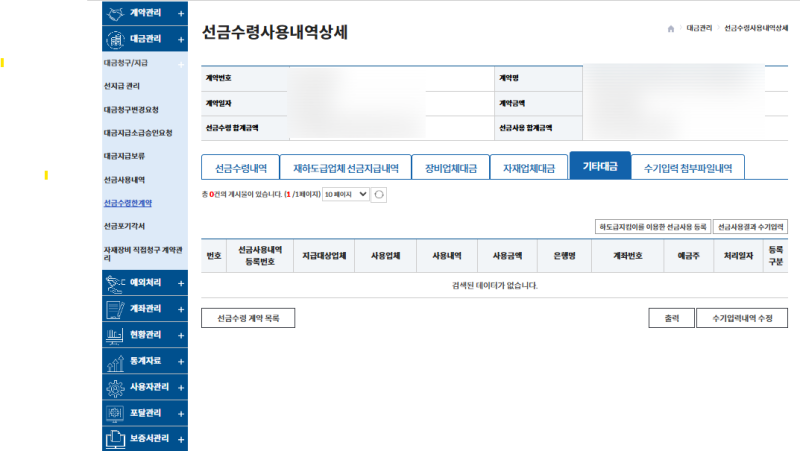Image resolution: width=800 pixels, height=451 pixels.
Task: Expand the 포탈관리 menu plus sign
Action: 181,414
